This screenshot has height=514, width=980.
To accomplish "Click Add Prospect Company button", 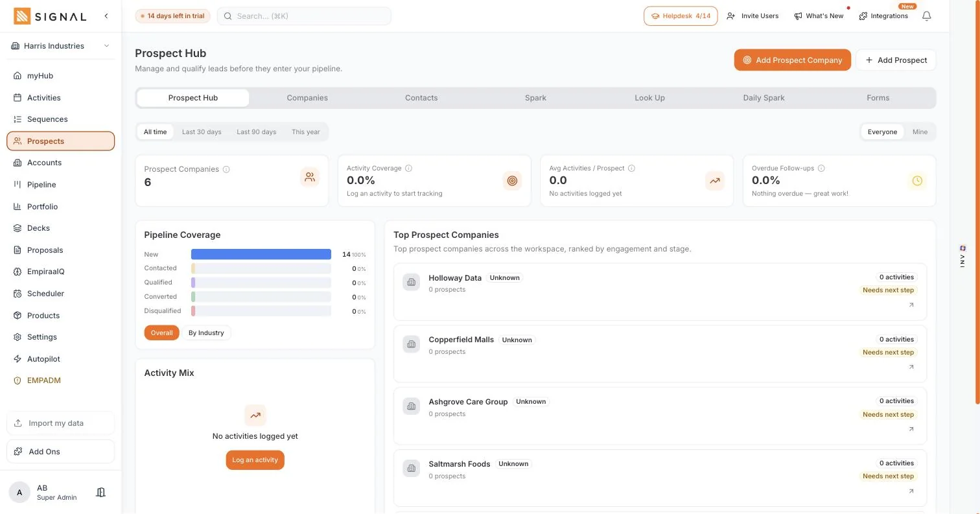I will pos(792,60).
